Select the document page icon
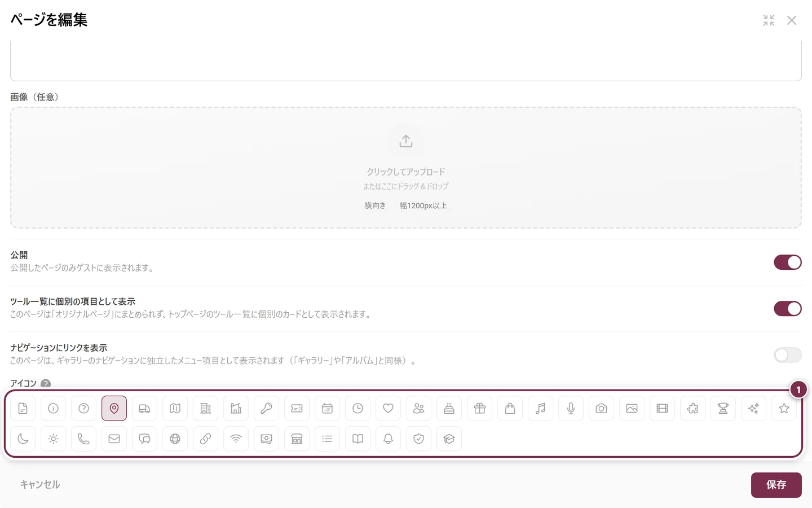Screen dimensions: 812x508 pos(23,408)
